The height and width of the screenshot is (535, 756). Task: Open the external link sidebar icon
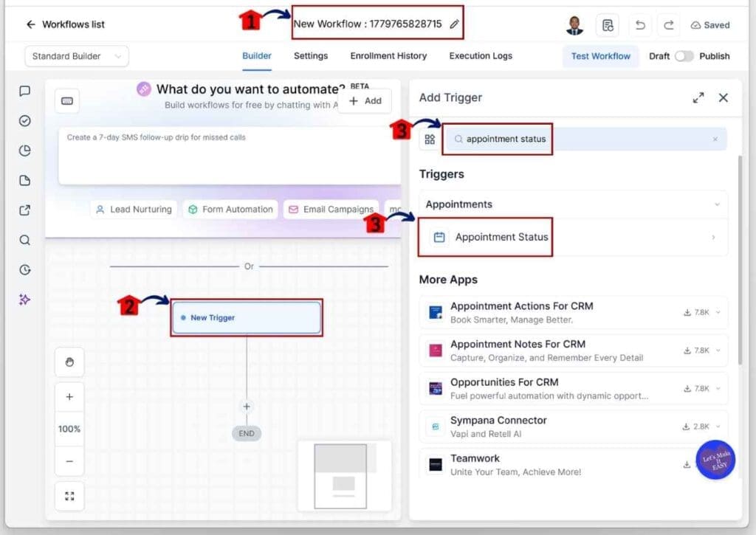point(24,210)
